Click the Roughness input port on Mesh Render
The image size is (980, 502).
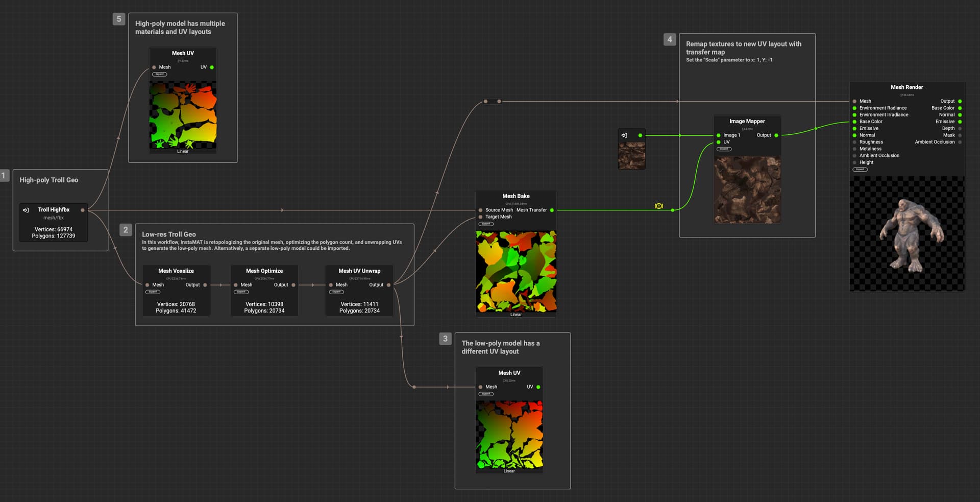point(854,142)
